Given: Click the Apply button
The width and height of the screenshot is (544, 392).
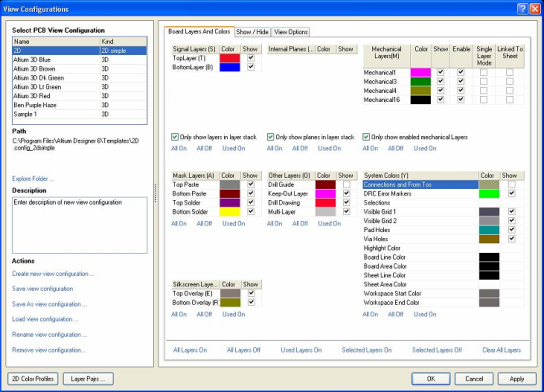Looking at the screenshot, I should click(517, 379).
